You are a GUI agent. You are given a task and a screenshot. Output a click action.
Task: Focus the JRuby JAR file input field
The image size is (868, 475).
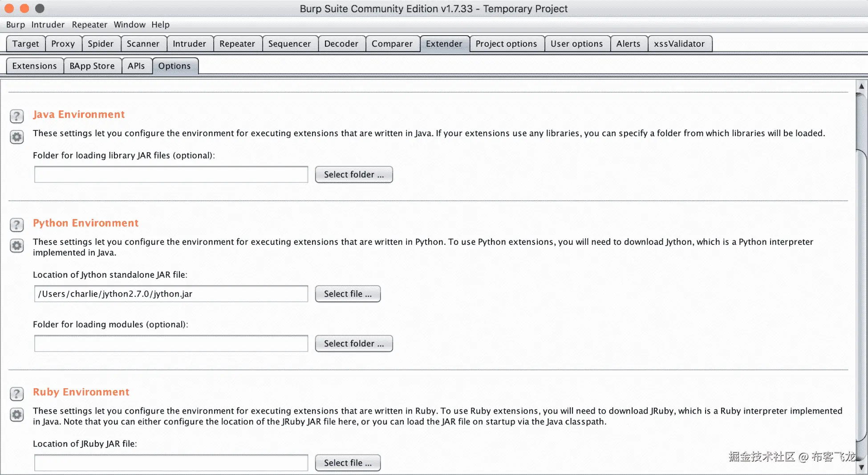(x=171, y=463)
